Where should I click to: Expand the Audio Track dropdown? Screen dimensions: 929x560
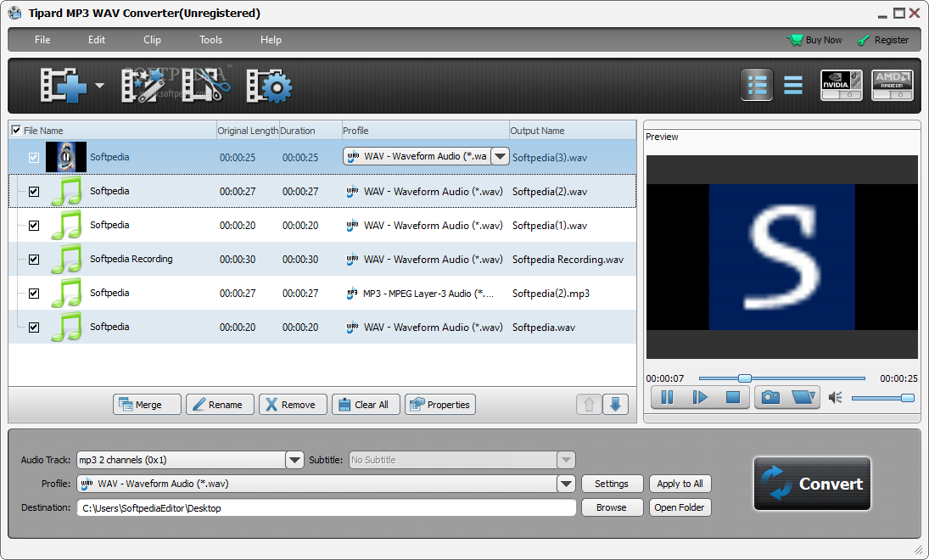coord(294,460)
